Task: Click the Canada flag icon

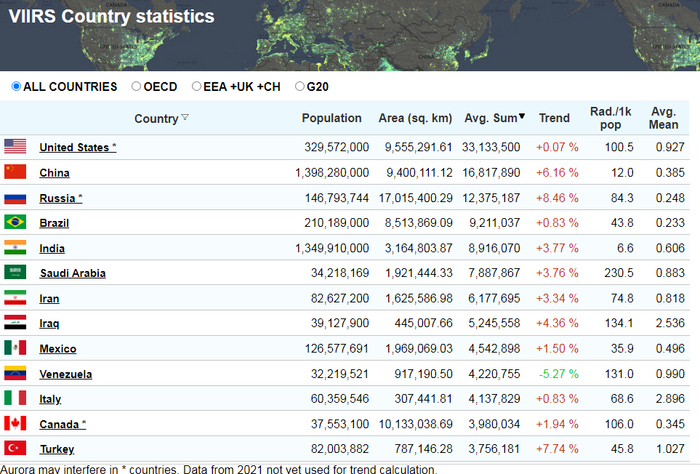Action: (x=15, y=423)
